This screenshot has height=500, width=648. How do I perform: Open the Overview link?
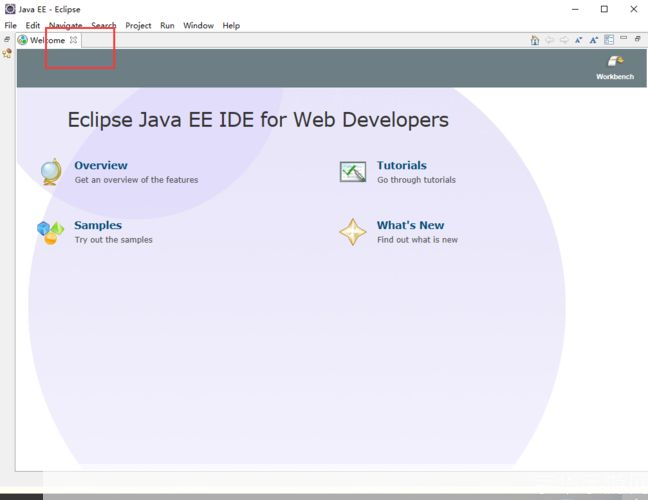click(101, 165)
